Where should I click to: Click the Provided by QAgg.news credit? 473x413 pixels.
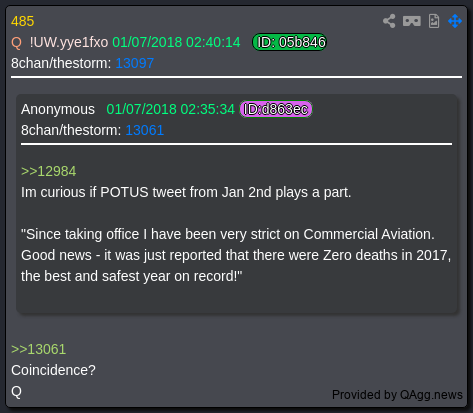(397, 395)
